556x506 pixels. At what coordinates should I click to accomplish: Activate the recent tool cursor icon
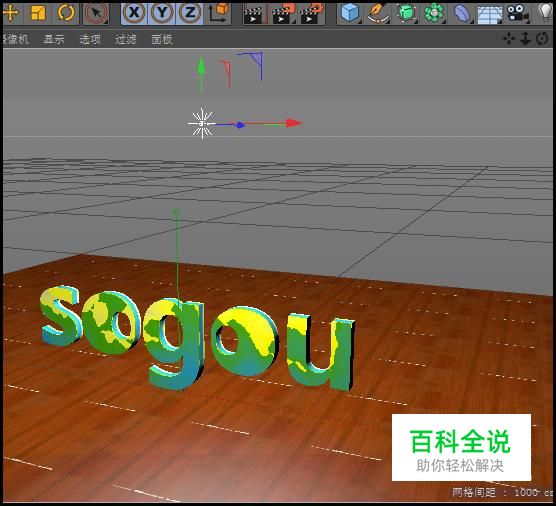tap(96, 13)
